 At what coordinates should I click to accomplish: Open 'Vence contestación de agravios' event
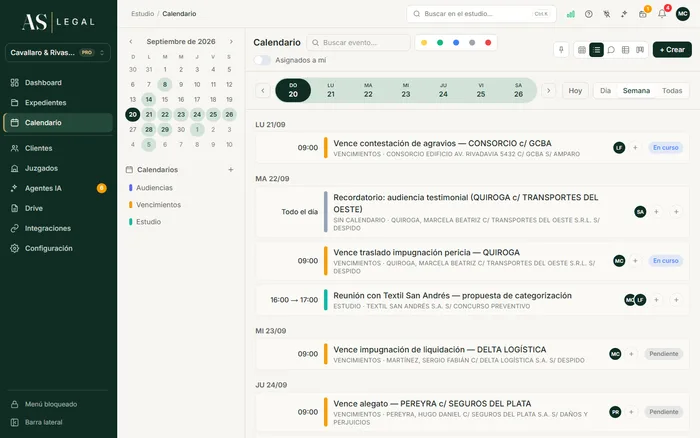pos(472,148)
